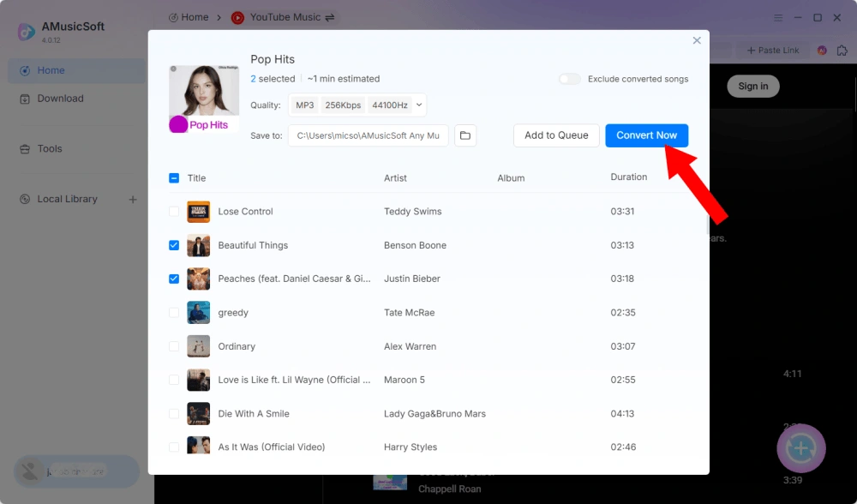Close the Pop Hits dialog

696,40
